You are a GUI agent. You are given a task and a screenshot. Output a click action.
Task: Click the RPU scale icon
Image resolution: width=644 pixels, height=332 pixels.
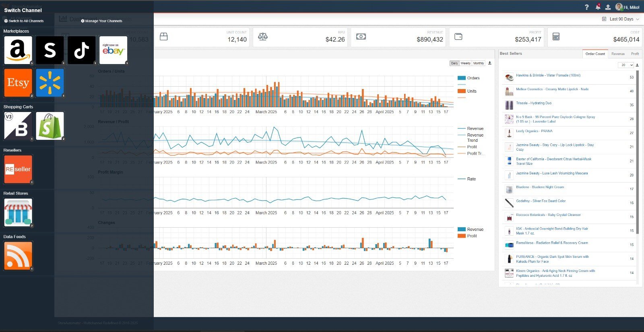(x=263, y=37)
